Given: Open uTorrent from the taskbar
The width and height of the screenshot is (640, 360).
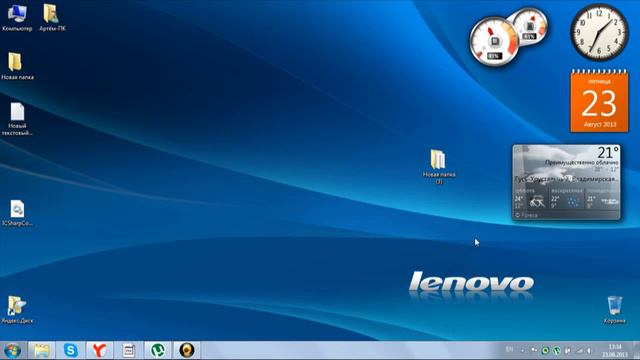Looking at the screenshot, I should (158, 351).
